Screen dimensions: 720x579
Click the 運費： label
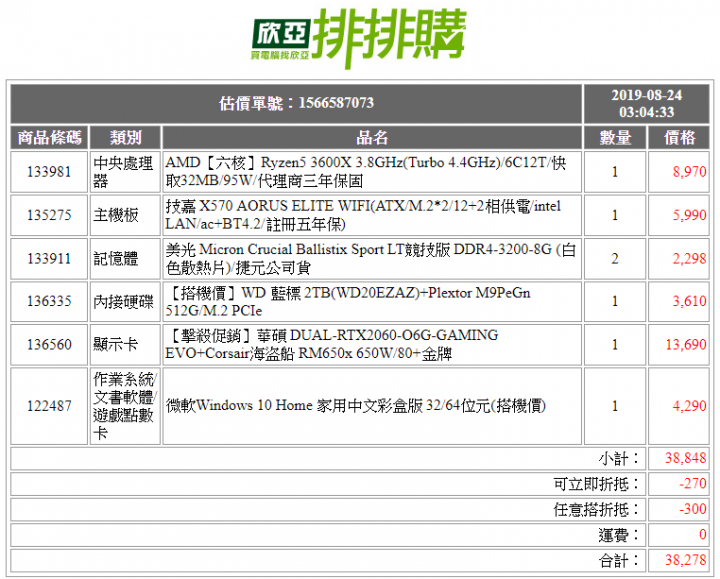619,535
